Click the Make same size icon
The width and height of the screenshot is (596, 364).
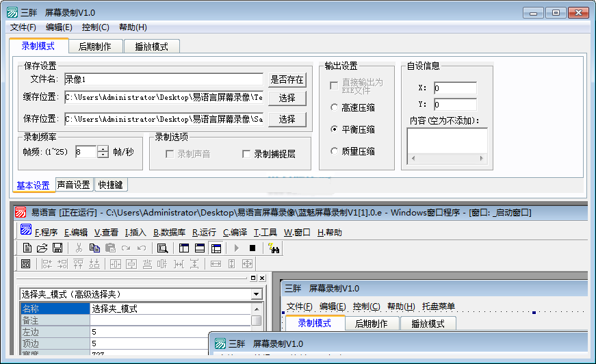pyautogui.click(x=247, y=263)
